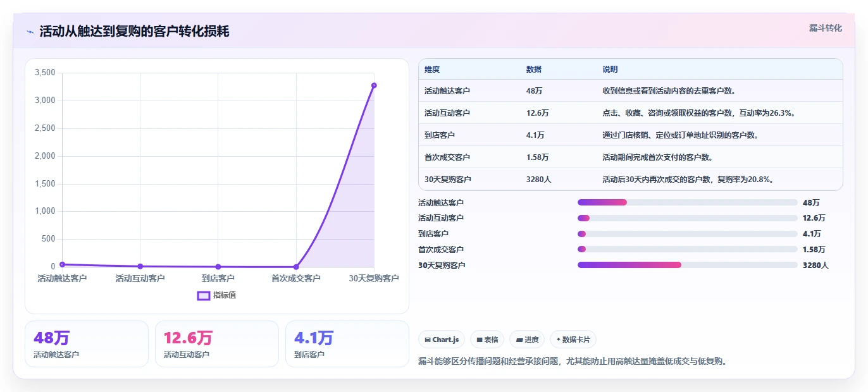Screen dimensions: 868x392
Task: Select table cell 30天复购客户 in 维度 column
Action: 448,180
